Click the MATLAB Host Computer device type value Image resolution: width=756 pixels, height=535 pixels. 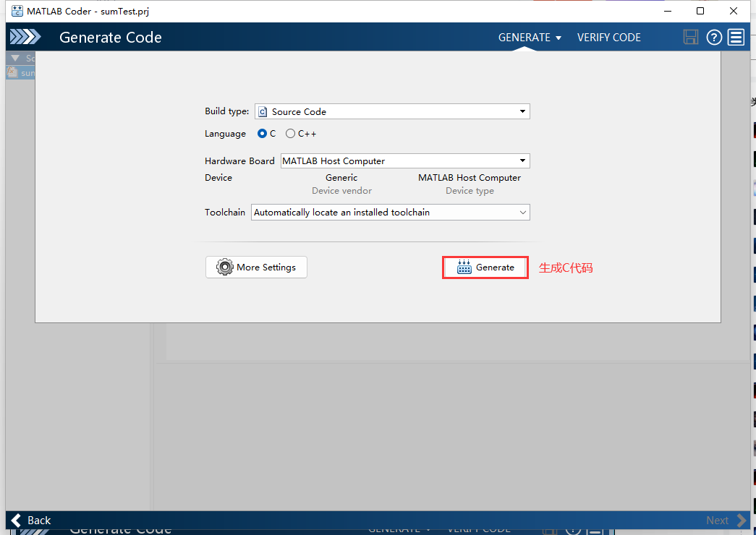(x=469, y=177)
